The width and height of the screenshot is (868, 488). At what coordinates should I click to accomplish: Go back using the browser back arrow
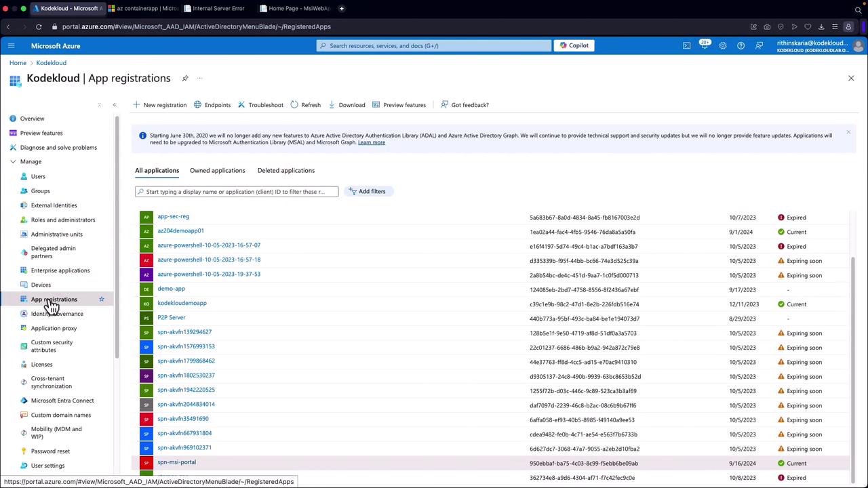pos(8,26)
